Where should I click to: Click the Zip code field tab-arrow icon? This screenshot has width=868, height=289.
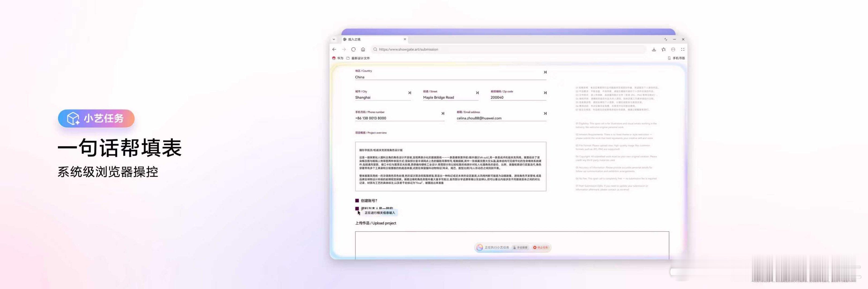[x=545, y=93]
